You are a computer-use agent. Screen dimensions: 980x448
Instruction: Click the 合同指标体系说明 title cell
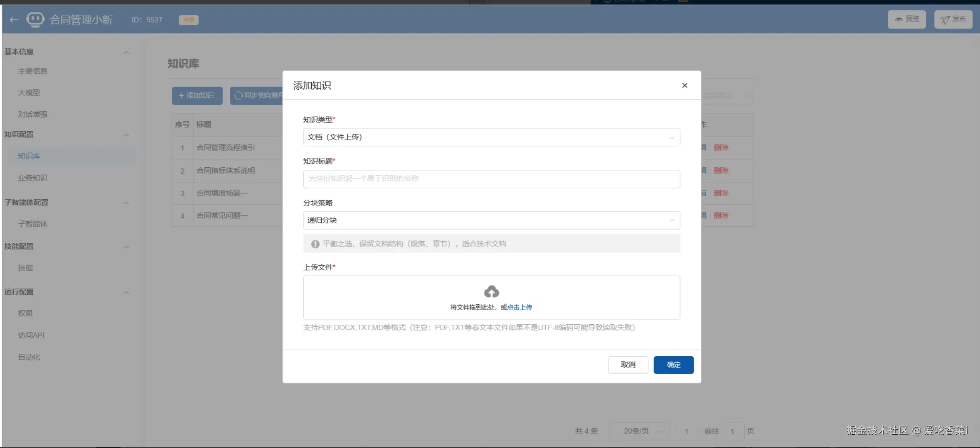click(226, 171)
